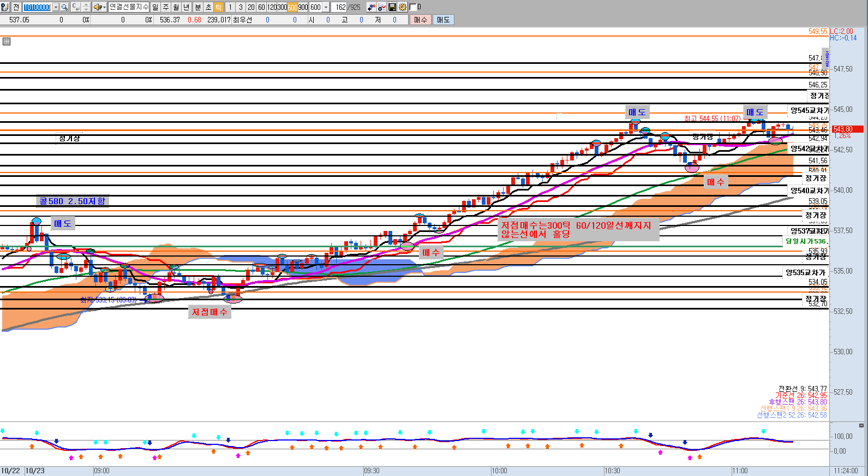Click the leftmost chart menu icon
This screenshot has width=868, height=476.
(x=5, y=7)
